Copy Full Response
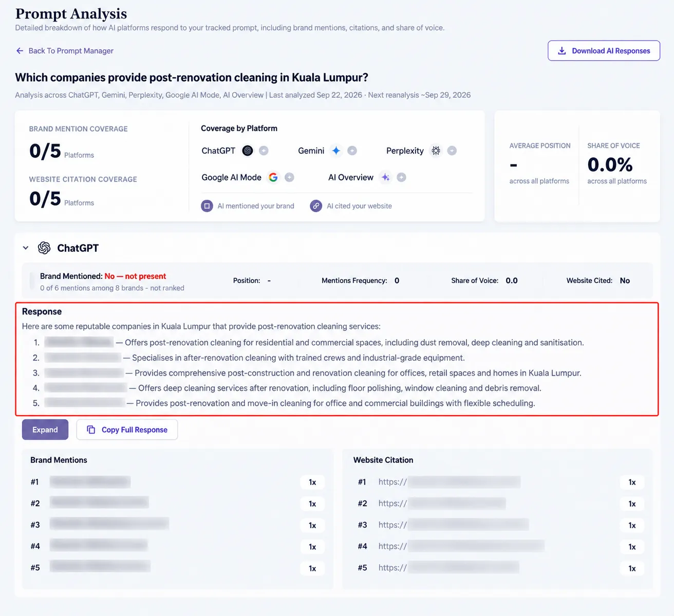674x616 pixels. pos(127,430)
